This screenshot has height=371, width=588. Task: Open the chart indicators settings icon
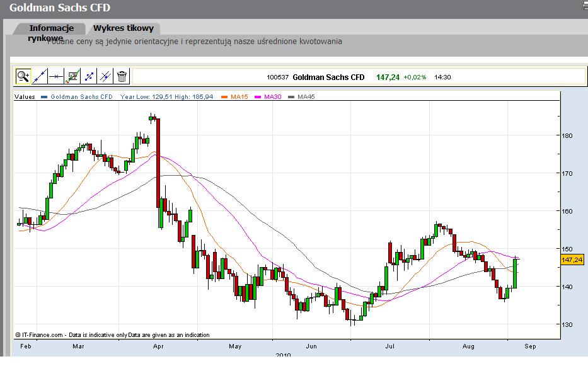(x=72, y=76)
